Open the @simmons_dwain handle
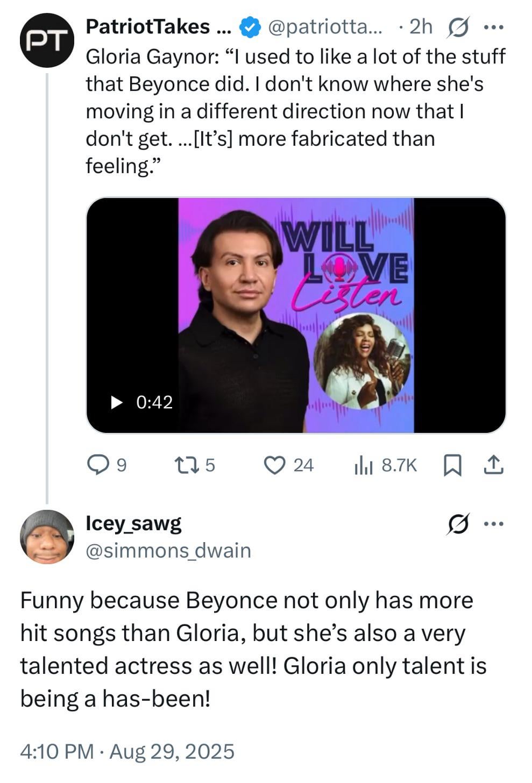Viewport: 532px width, 783px height. [x=168, y=550]
